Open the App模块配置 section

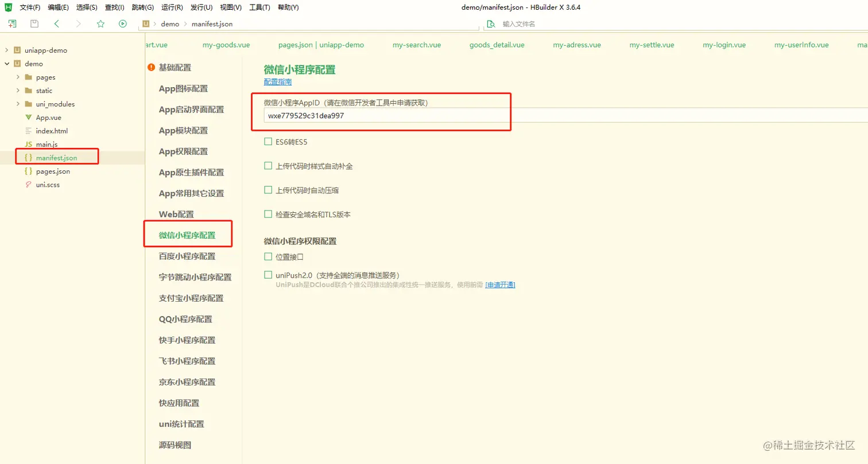[184, 130]
